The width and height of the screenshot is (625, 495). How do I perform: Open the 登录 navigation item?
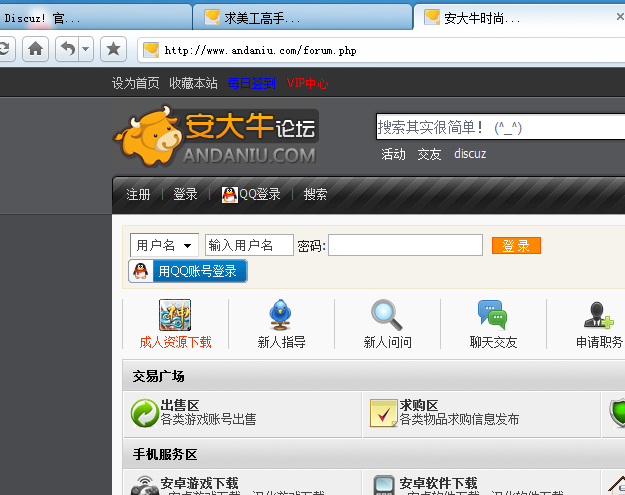click(x=185, y=194)
